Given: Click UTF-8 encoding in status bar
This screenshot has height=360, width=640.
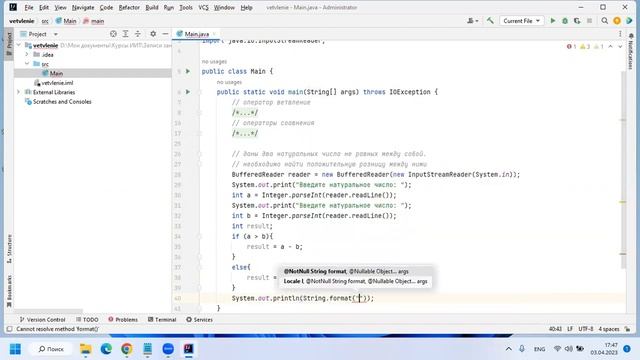Looking at the screenshot, I should pos(585,329).
